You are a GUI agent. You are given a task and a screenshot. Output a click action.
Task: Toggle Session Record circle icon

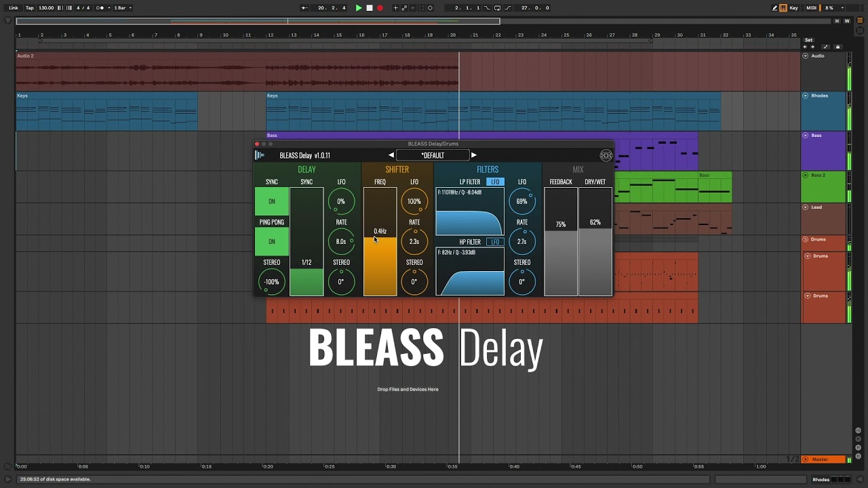tap(430, 8)
